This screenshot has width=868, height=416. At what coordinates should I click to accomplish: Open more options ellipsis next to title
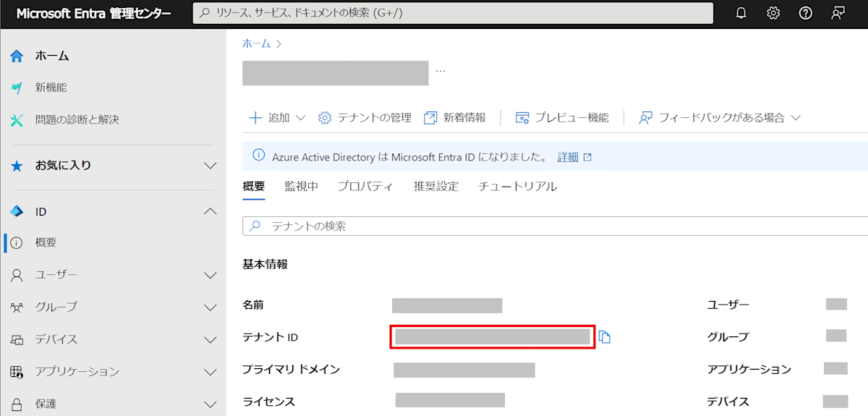(441, 72)
